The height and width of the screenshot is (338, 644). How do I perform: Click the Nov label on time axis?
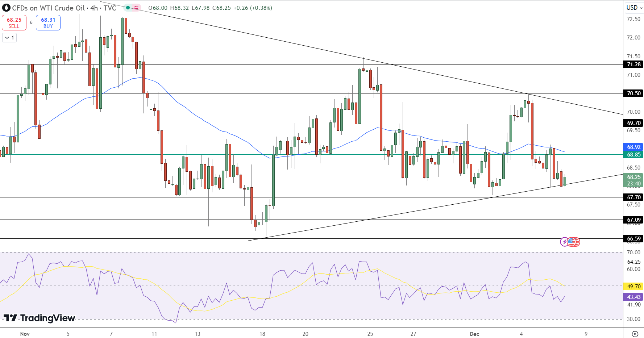[x=25, y=334]
